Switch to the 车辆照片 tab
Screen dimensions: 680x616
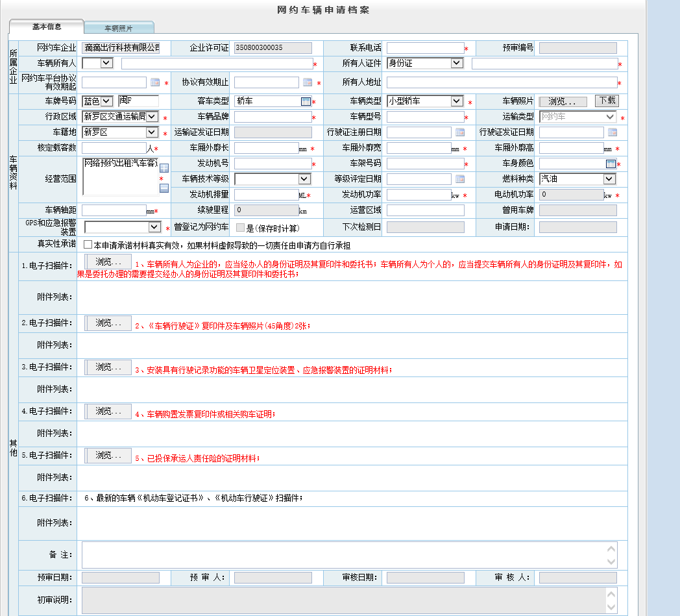tap(119, 29)
